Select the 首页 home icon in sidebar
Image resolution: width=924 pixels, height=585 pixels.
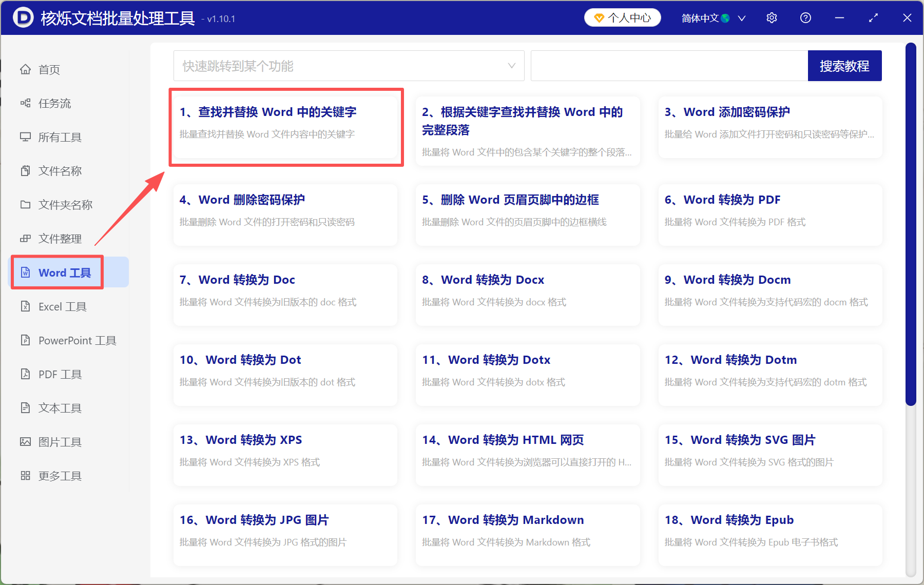[x=26, y=69]
